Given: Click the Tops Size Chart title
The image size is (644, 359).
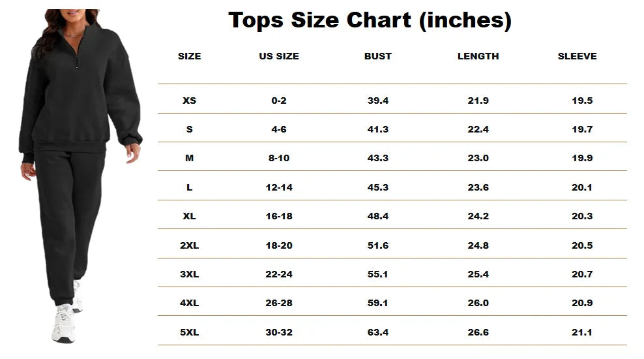Looking at the screenshot, I should pyautogui.click(x=370, y=20).
